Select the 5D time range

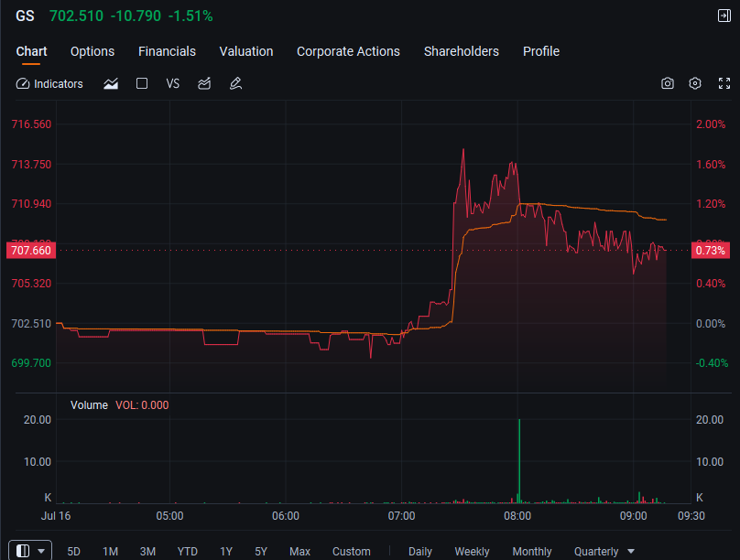pos(73,552)
